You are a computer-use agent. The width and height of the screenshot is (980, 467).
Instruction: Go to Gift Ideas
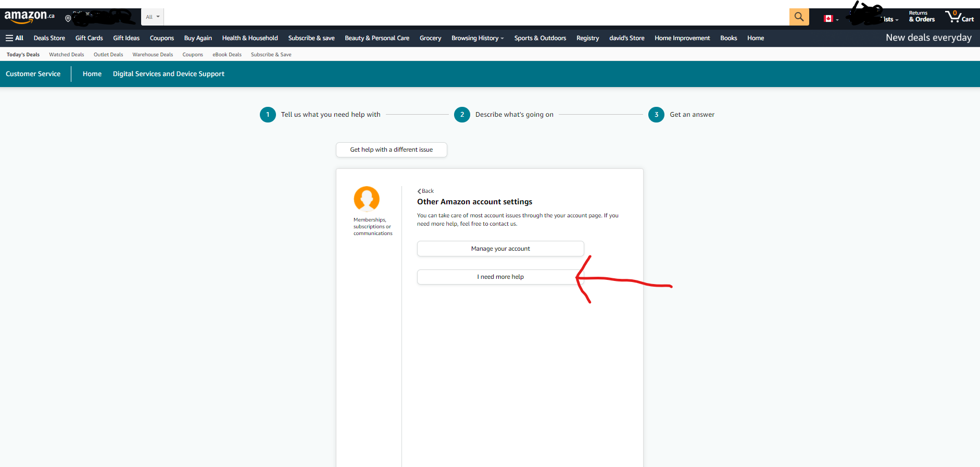[x=127, y=38]
